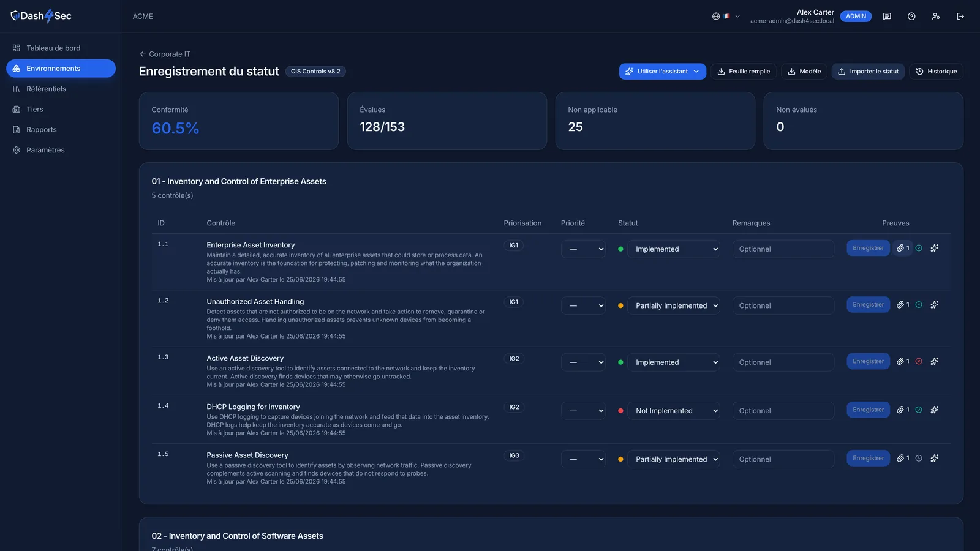The height and width of the screenshot is (551, 980).
Task: Open Statut dropdown for Passive Asset Discovery
Action: click(x=674, y=459)
